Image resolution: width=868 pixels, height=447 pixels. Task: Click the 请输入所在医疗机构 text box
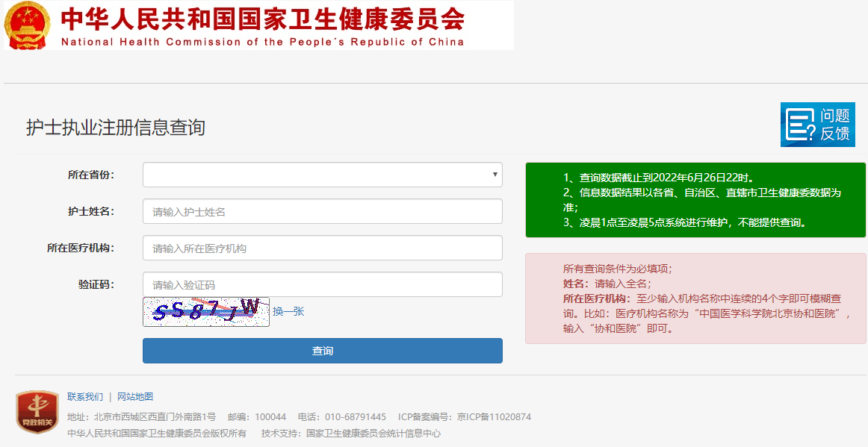pyautogui.click(x=322, y=248)
